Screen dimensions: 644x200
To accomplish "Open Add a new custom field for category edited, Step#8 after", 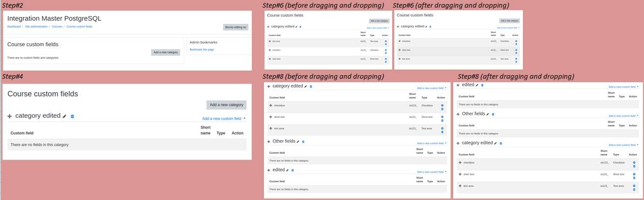I will tap(623, 145).
